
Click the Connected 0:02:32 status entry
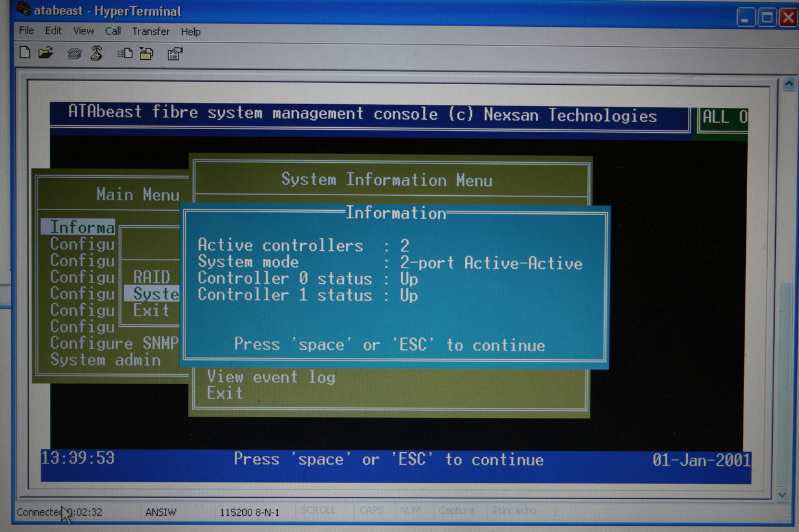point(59,512)
